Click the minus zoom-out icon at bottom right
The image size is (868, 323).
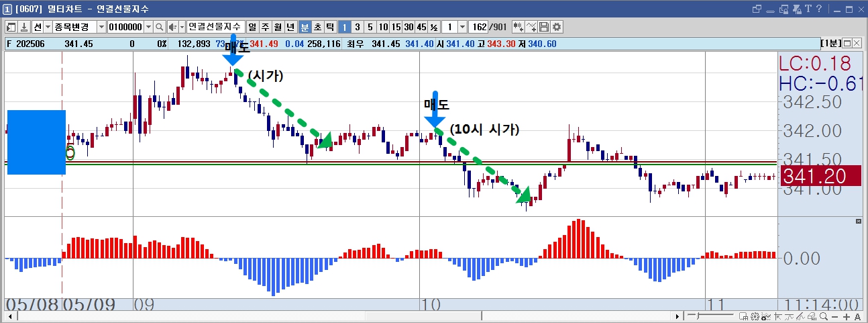coord(834,317)
